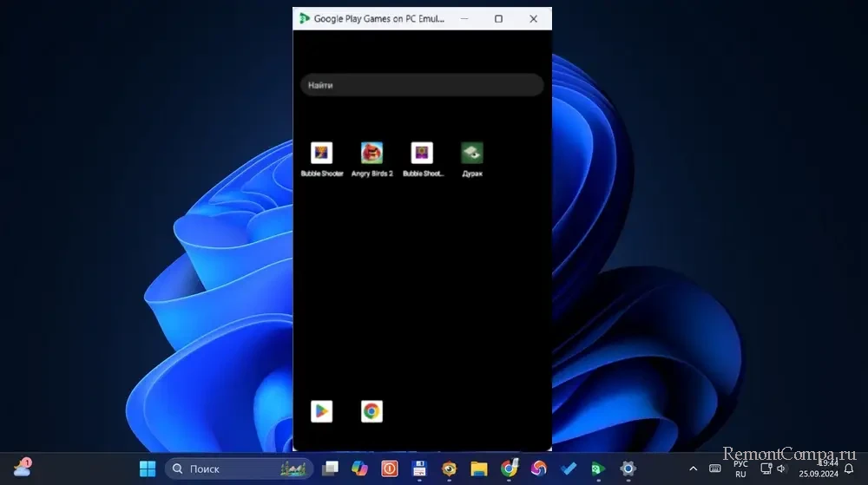Open the purple-icon app labeled 'Bubble Shoot...'
The image size is (868, 485).
tap(422, 154)
